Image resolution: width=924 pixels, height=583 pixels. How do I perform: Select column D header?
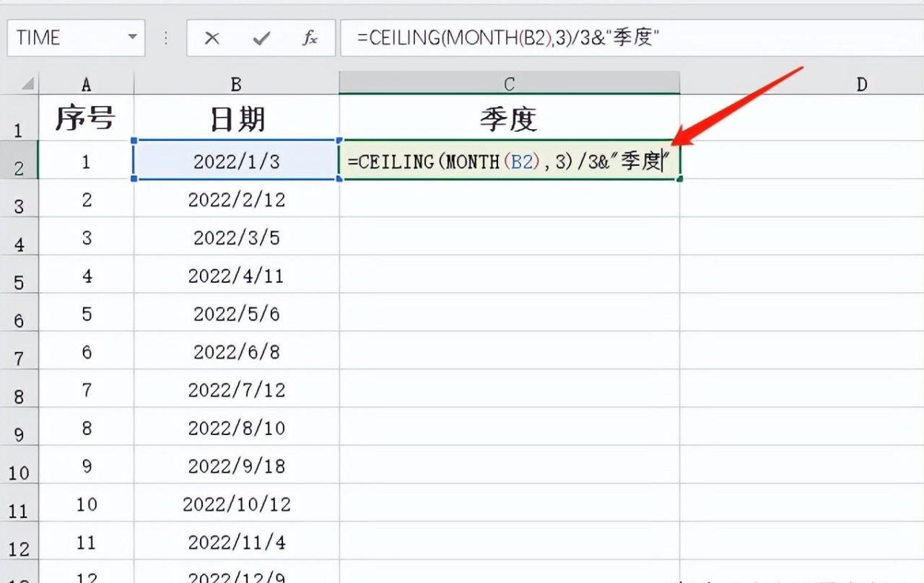(x=861, y=84)
